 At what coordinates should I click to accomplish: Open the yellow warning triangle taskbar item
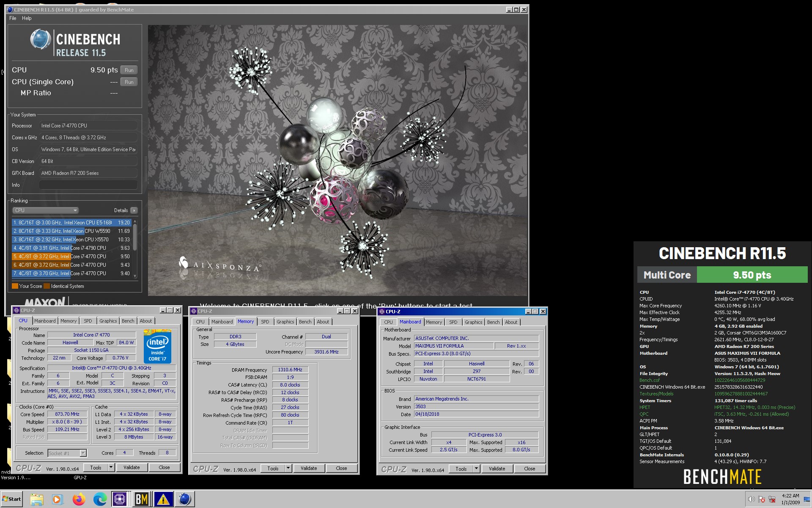click(x=163, y=500)
